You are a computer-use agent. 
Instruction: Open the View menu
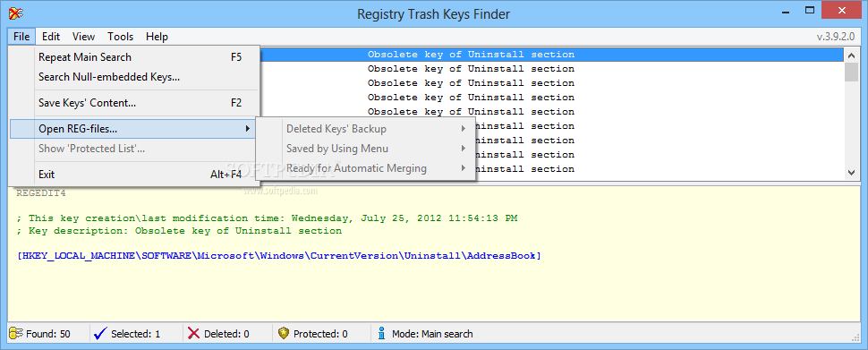[83, 37]
